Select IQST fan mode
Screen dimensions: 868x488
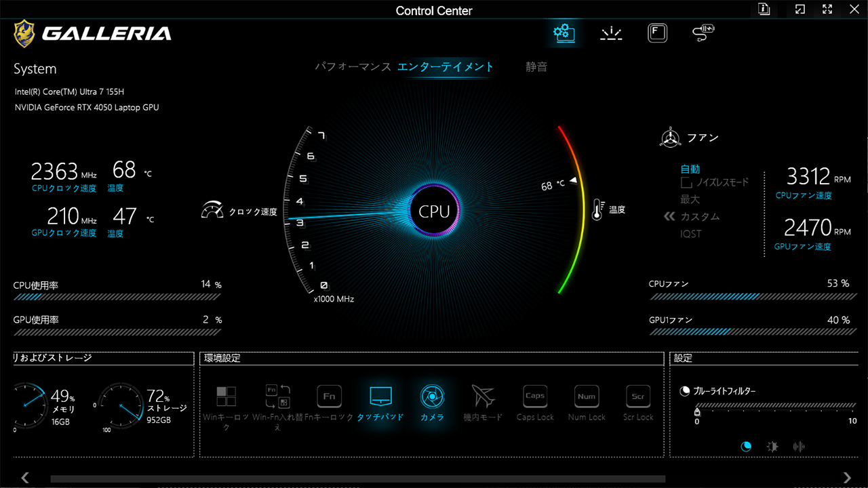(691, 234)
